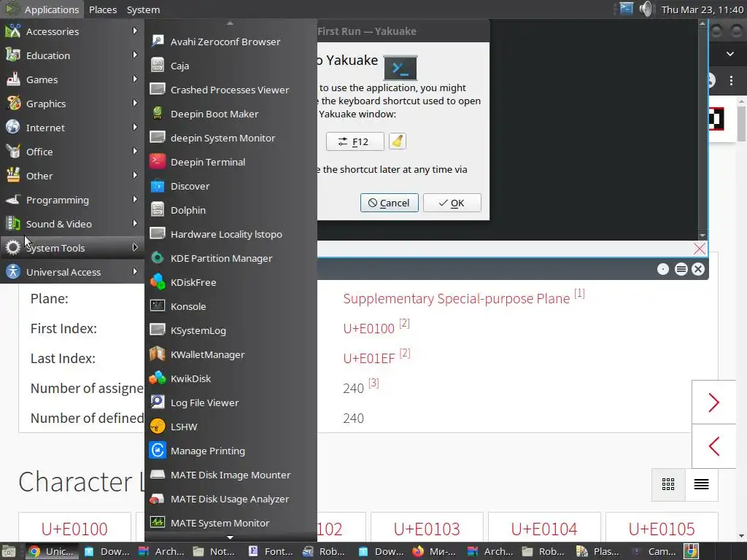Open the U+E0103 character card

tap(427, 526)
